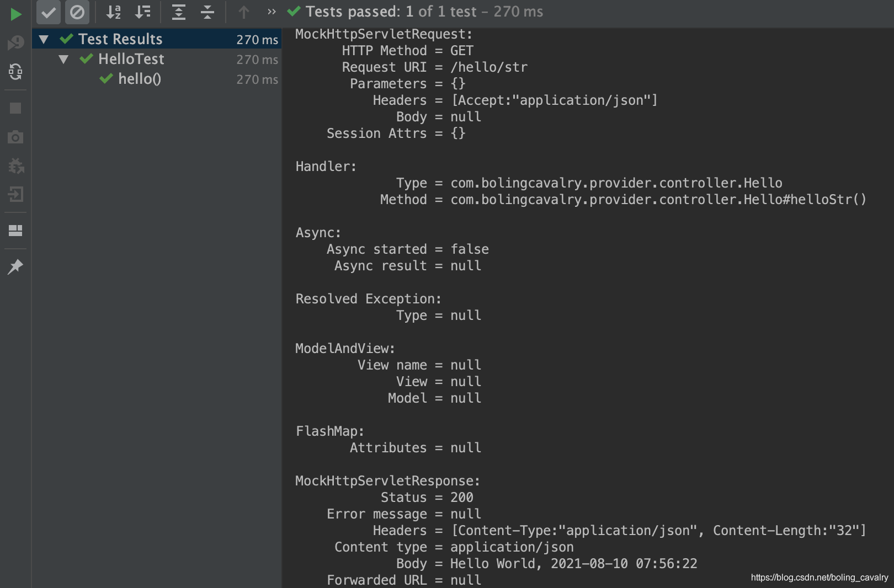
Task: Collapse the Test Results root node
Action: (44, 39)
